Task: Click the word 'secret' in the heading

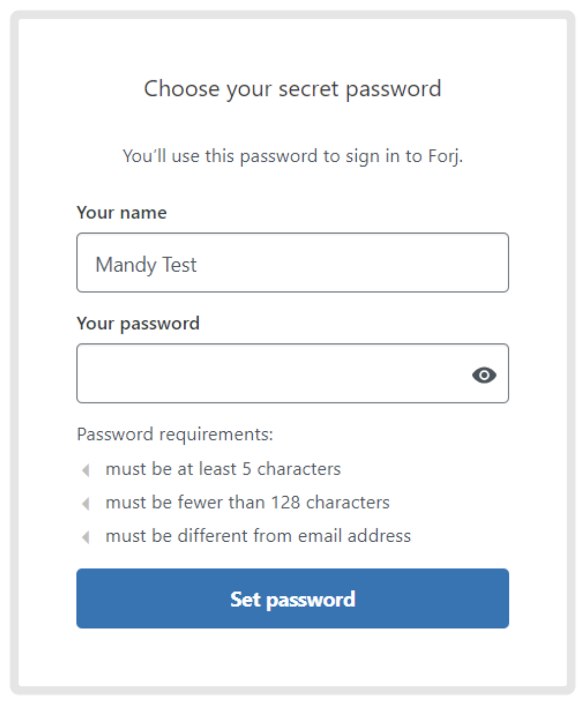Action: click(308, 89)
